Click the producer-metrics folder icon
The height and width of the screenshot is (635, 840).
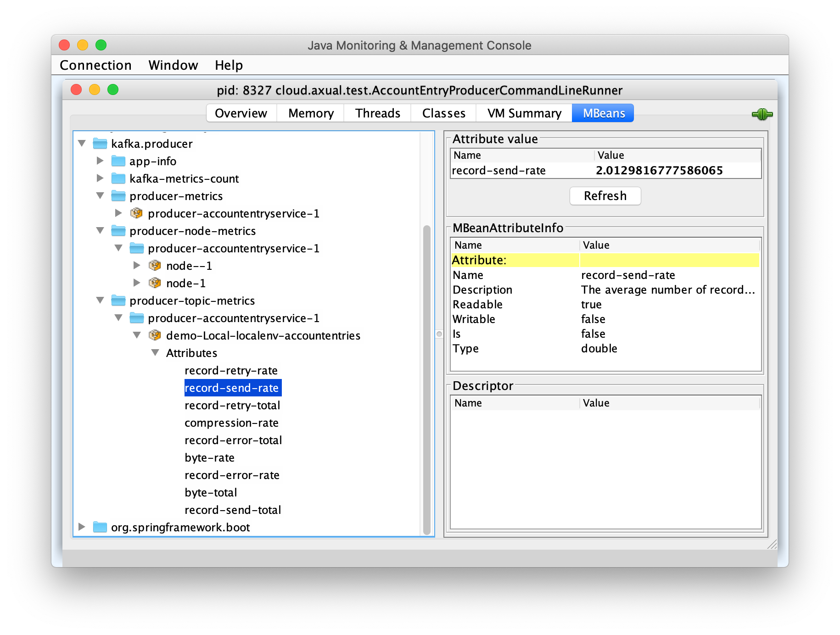(118, 196)
